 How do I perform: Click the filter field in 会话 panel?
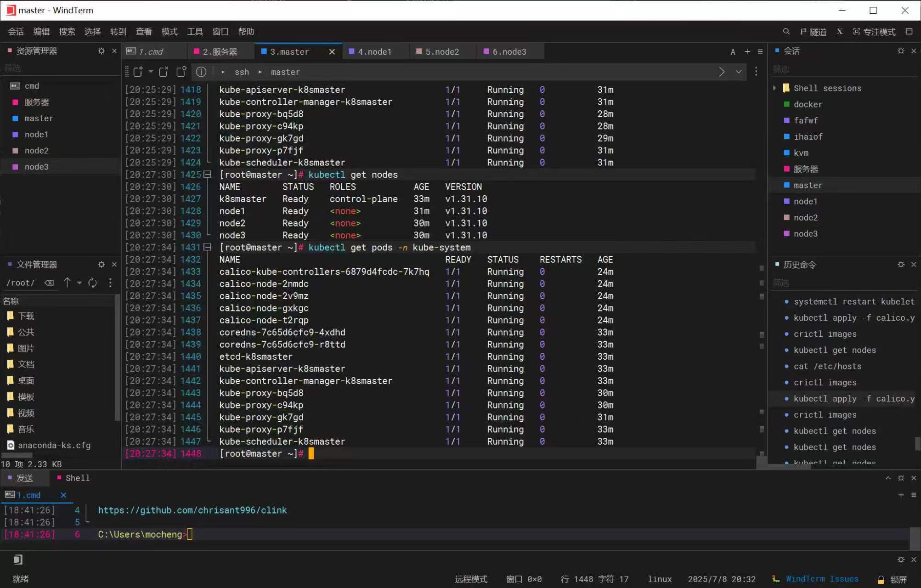click(x=844, y=69)
